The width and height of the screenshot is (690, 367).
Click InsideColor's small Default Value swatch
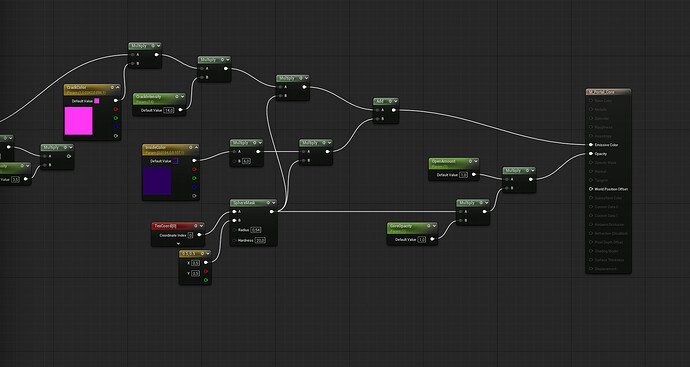pos(176,161)
